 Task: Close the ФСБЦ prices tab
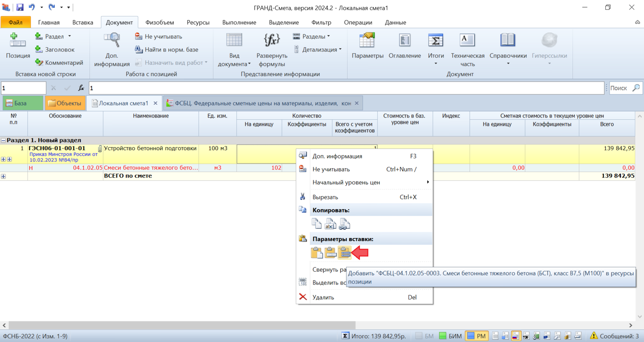(356, 103)
